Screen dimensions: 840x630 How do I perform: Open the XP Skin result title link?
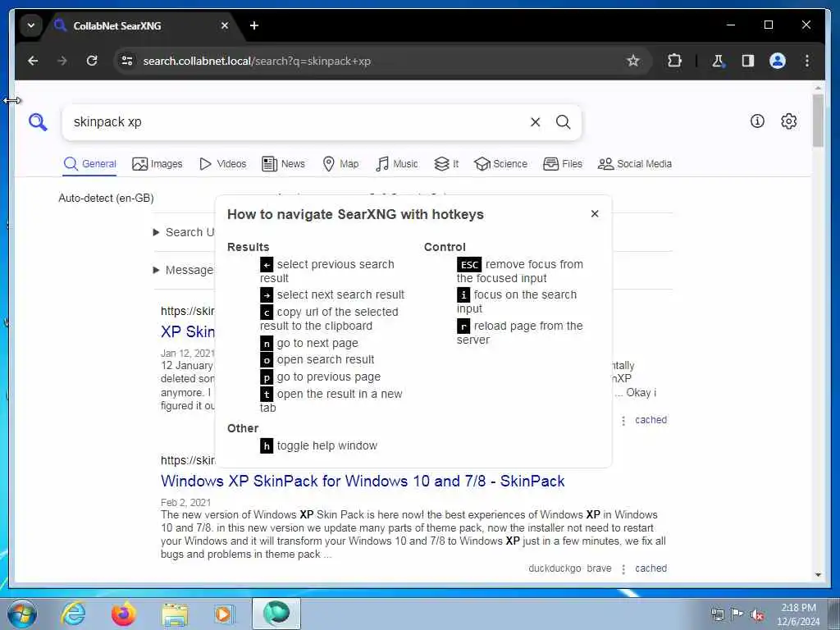click(188, 331)
